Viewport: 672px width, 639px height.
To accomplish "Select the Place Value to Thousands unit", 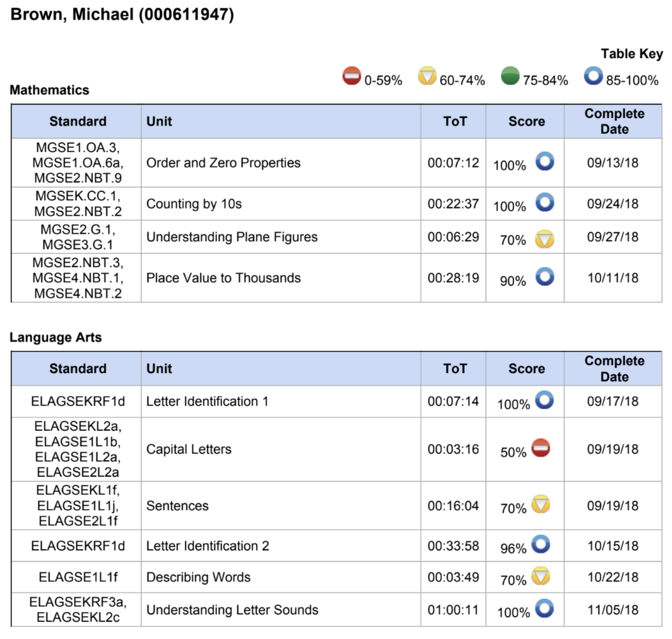I will 224,278.
